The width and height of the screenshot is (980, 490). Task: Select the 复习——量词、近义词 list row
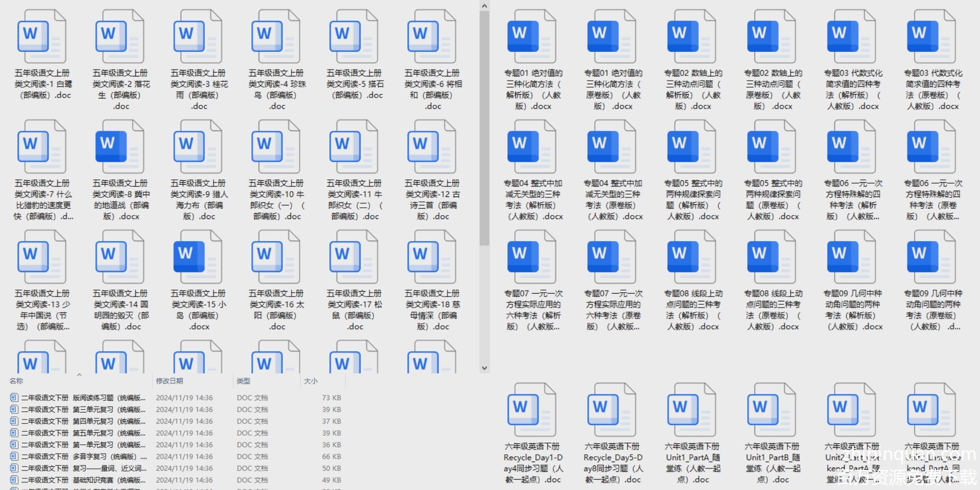point(175,468)
